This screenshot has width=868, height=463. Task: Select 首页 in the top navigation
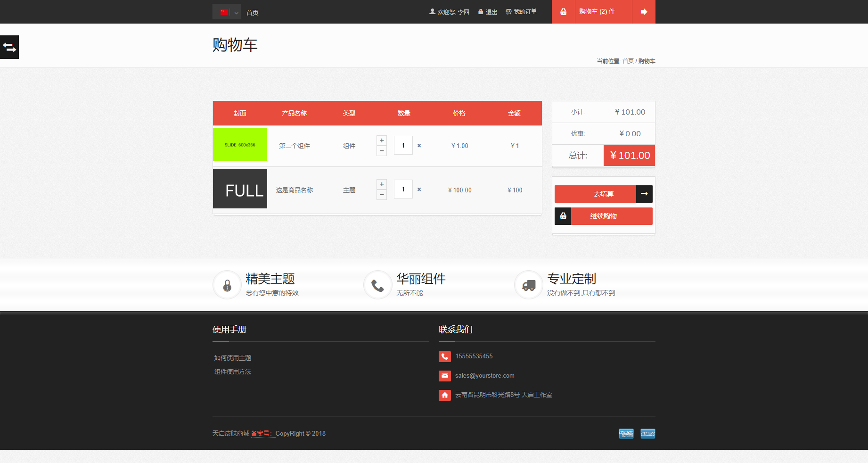[x=252, y=12]
